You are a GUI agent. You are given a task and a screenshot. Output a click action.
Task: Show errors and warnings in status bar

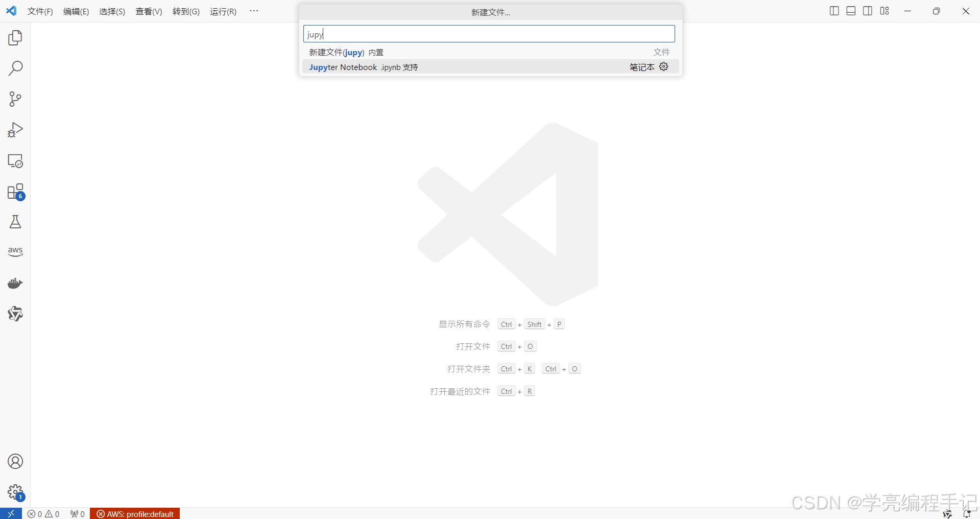[x=43, y=514]
